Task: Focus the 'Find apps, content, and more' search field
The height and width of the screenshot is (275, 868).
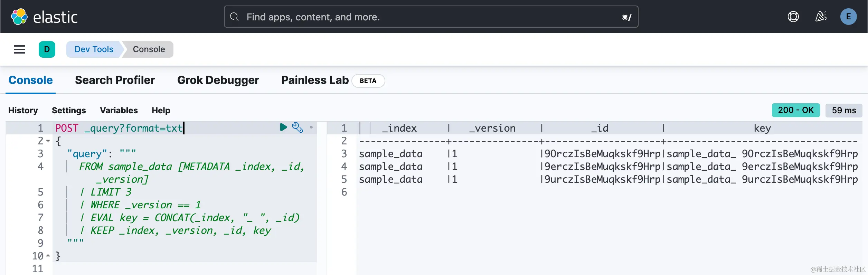Action: 431,17
